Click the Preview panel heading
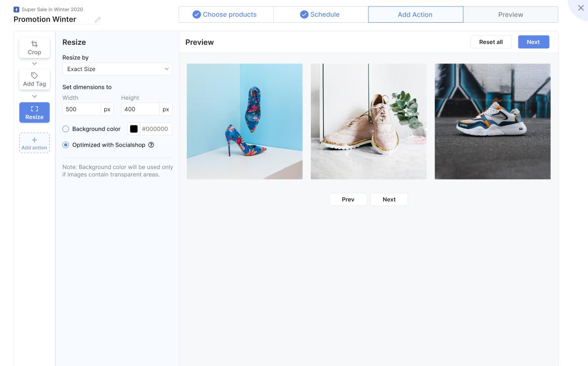The height and width of the screenshot is (366, 588). pos(199,42)
